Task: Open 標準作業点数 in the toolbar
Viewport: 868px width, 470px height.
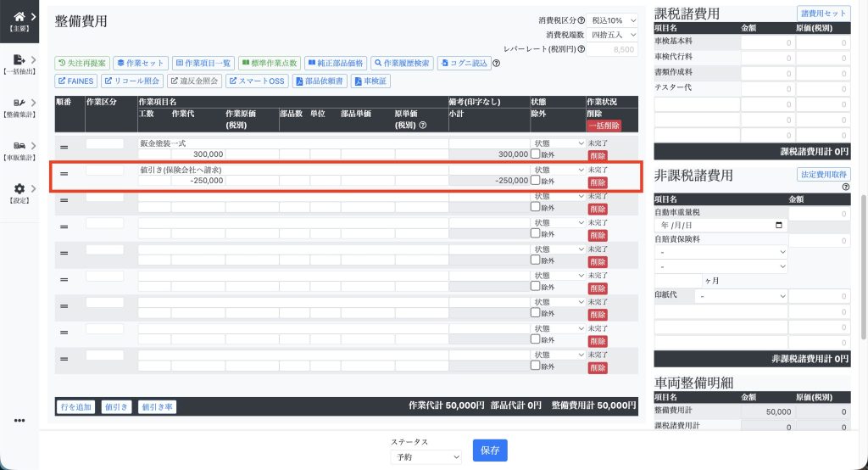Action: click(x=270, y=64)
